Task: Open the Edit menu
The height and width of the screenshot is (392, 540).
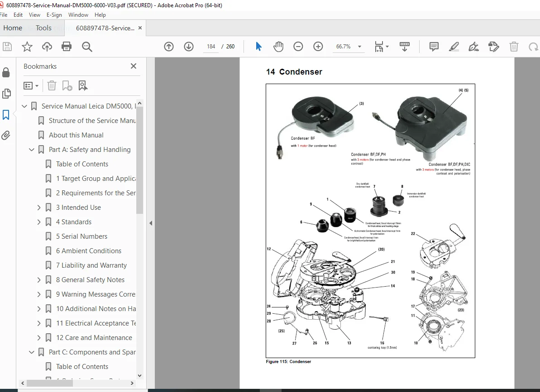Action: [x=18, y=15]
